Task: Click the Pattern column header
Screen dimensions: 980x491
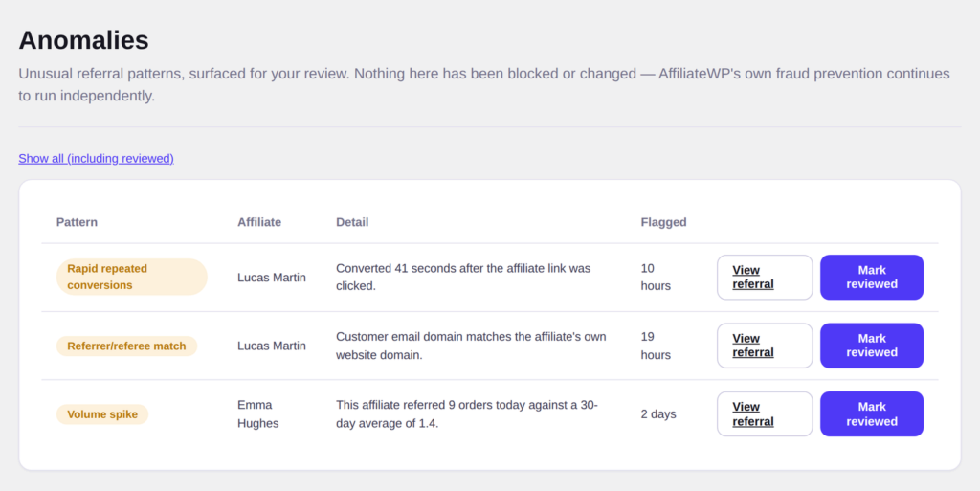Action: click(x=77, y=222)
